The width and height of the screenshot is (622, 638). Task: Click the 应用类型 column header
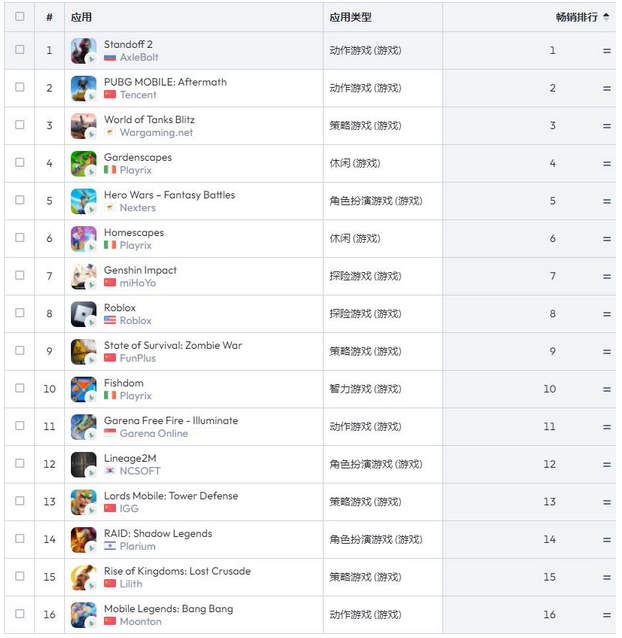350,17
